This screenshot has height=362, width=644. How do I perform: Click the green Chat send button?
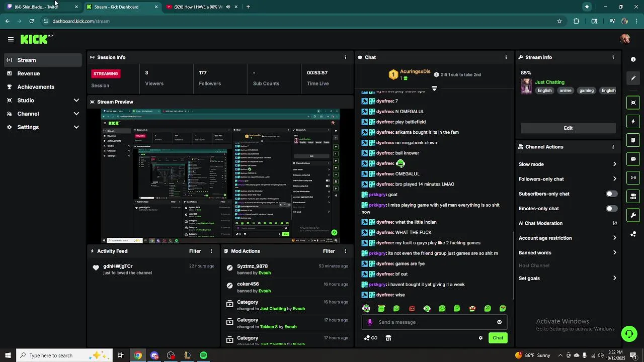tap(498, 338)
